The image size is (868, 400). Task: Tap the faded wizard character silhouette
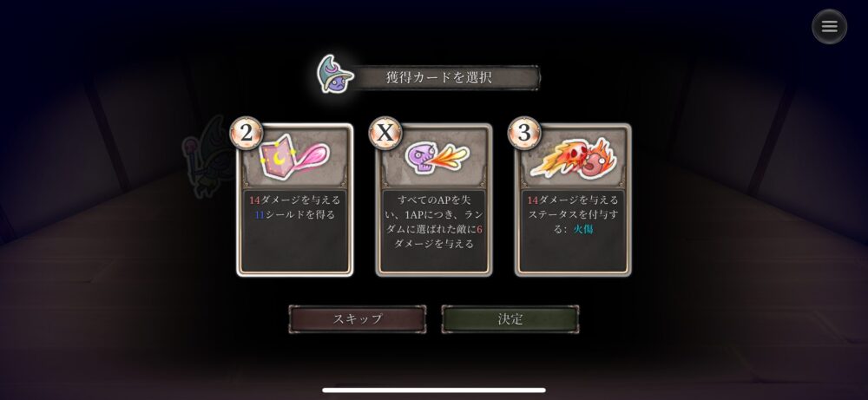pos(206,158)
